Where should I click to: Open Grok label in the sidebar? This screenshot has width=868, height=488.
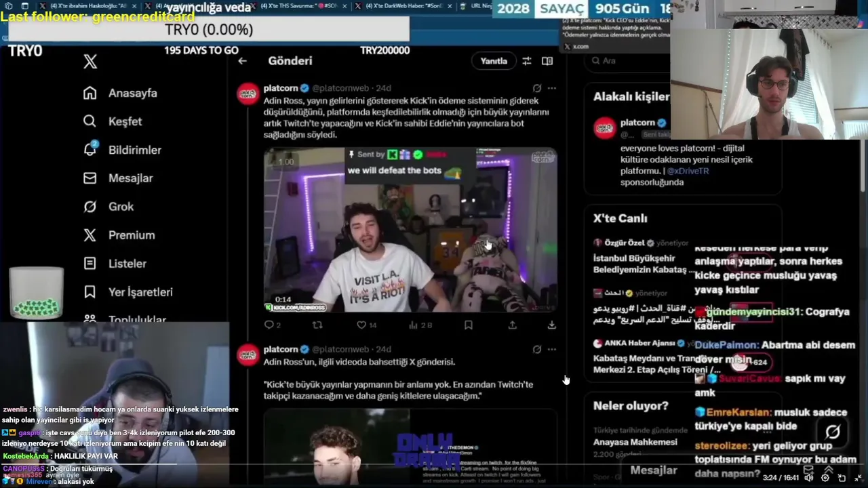tap(121, 207)
